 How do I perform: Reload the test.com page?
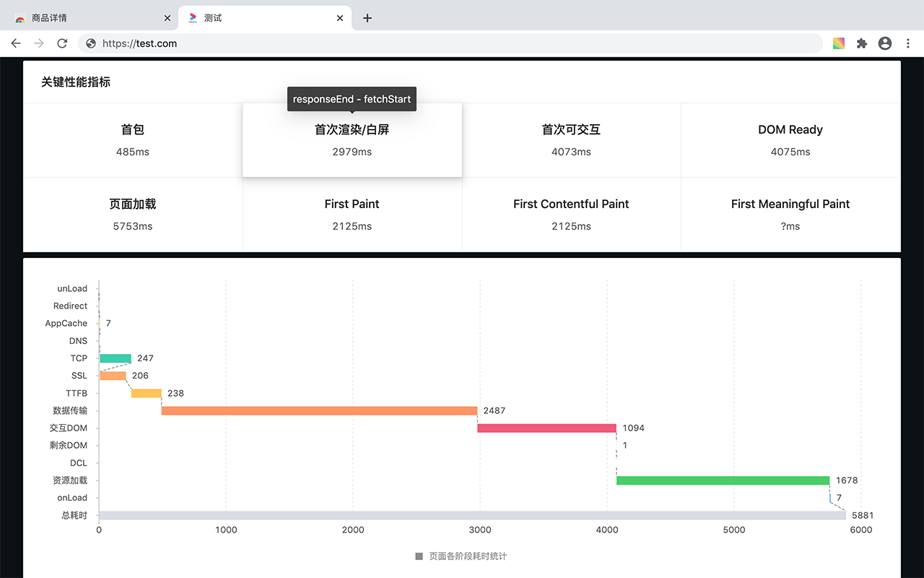[62, 43]
